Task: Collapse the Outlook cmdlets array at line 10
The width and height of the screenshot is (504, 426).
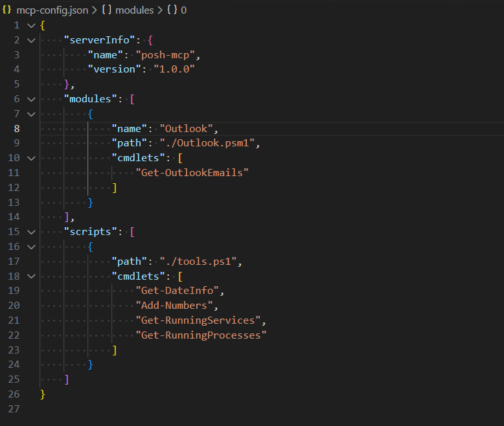Action: 31,158
